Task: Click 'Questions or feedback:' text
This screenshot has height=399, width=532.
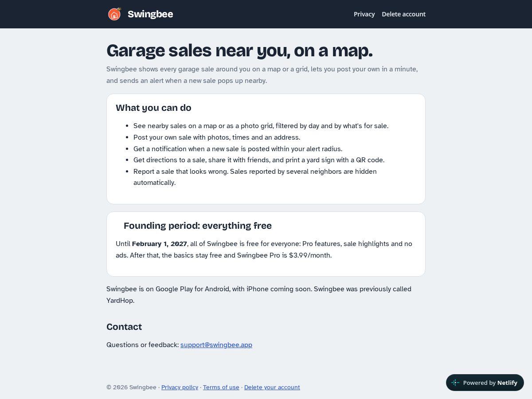Action: coord(142,344)
